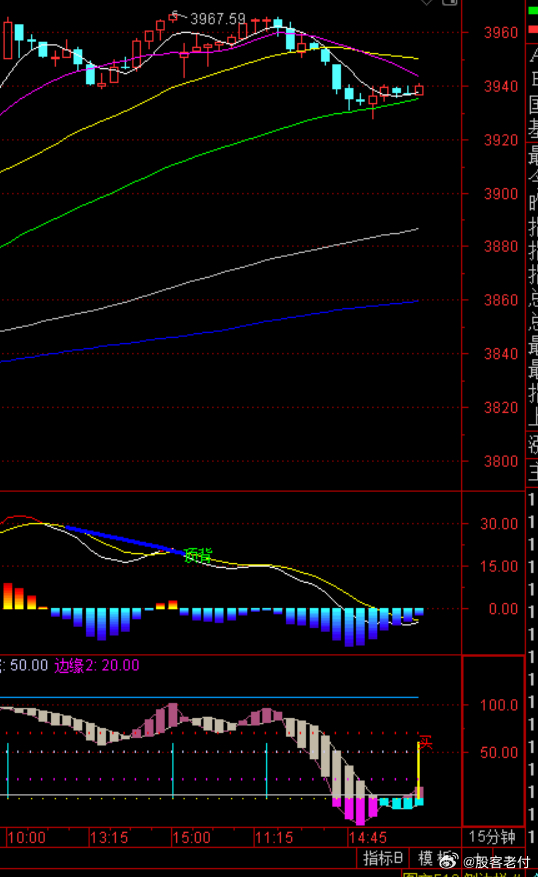Click the 3960 price axis label

click(x=501, y=32)
